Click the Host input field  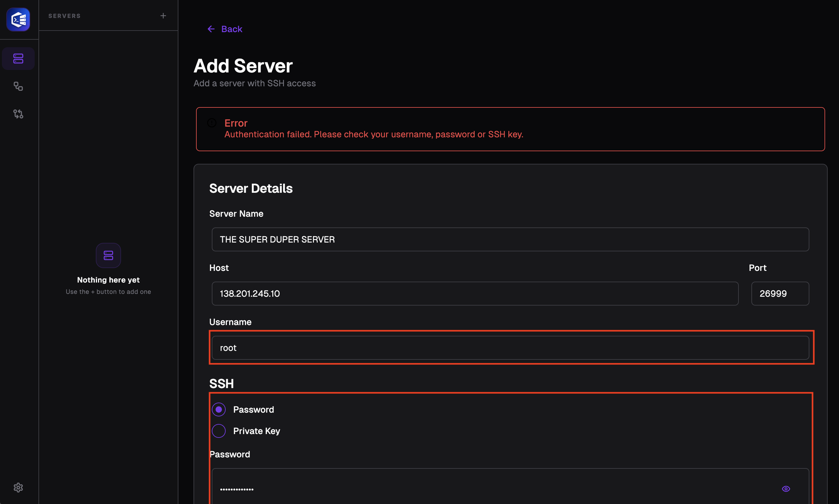tap(475, 294)
